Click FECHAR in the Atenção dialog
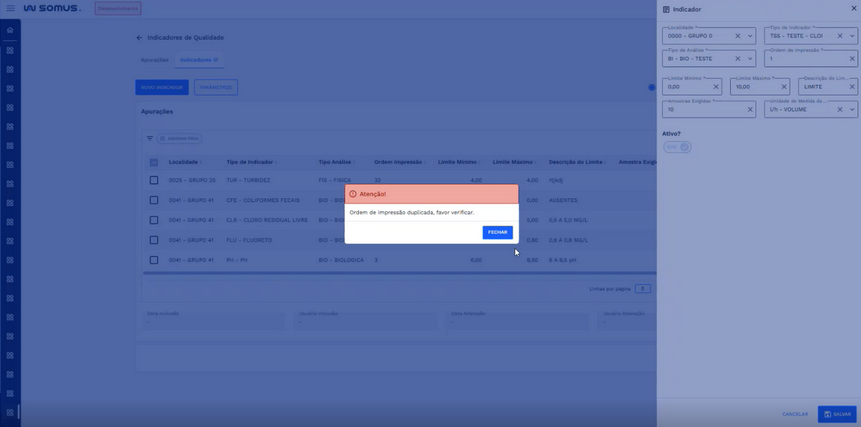861x427 pixels. [497, 232]
